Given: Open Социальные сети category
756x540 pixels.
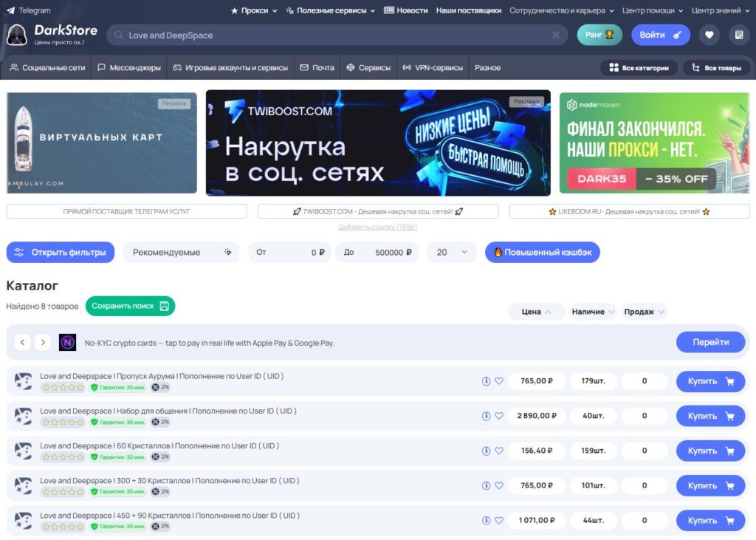Looking at the screenshot, I should [48, 67].
